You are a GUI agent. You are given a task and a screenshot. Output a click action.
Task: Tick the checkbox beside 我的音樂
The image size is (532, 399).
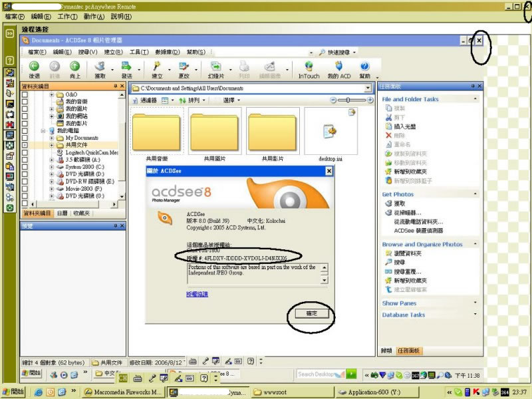coord(25,102)
